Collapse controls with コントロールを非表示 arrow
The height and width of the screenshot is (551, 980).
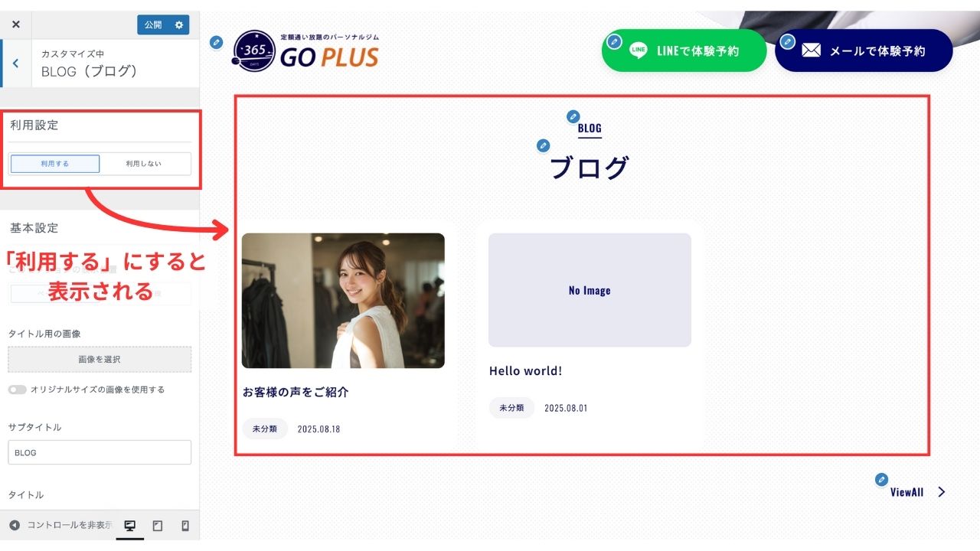15,525
